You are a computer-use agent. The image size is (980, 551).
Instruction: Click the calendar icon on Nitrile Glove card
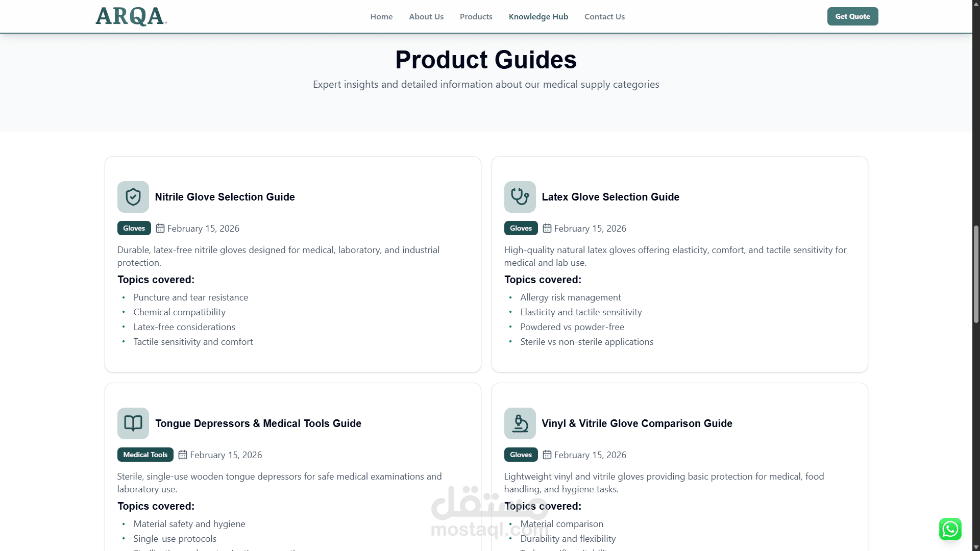160,228
